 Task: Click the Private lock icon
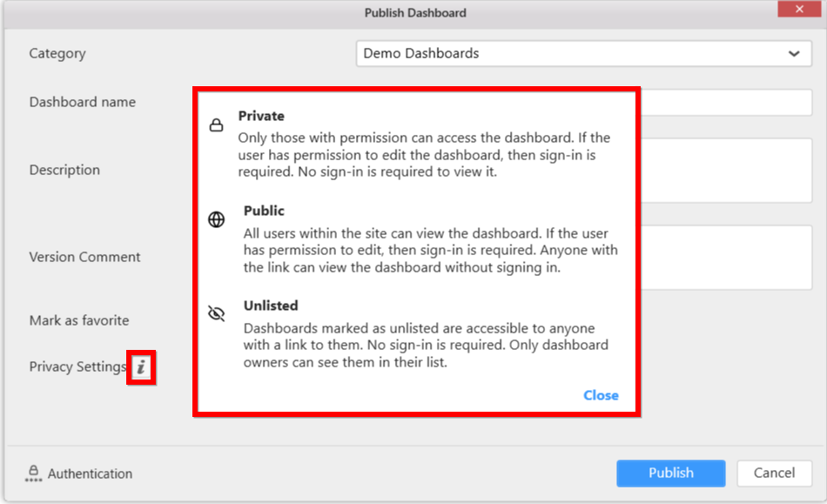pyautogui.click(x=217, y=125)
